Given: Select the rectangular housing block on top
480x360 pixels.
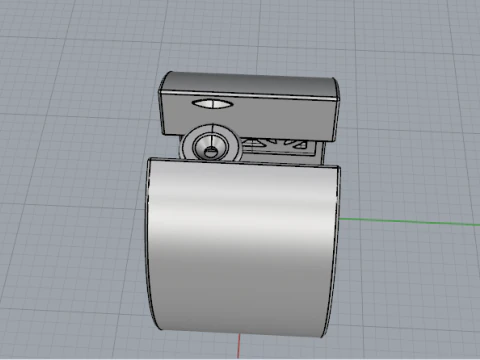Looking at the screenshot, I should 249,106.
